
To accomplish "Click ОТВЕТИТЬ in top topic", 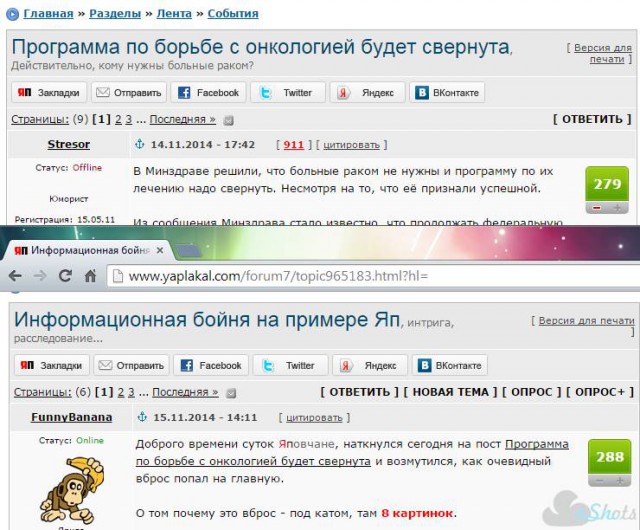I will point(592,119).
